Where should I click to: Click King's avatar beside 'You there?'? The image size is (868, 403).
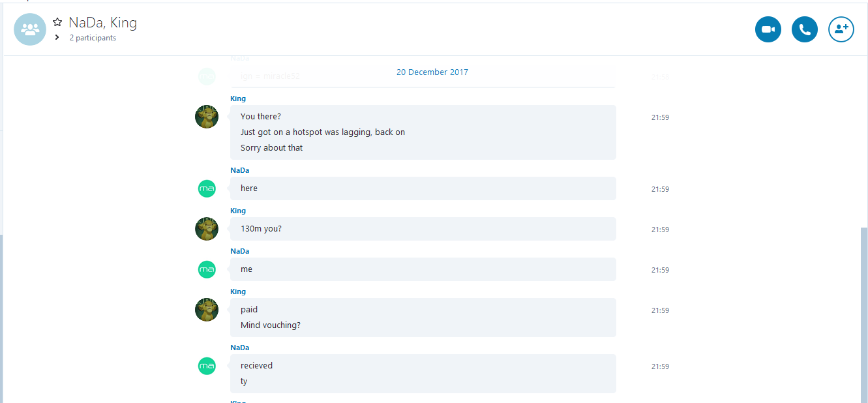tap(207, 117)
